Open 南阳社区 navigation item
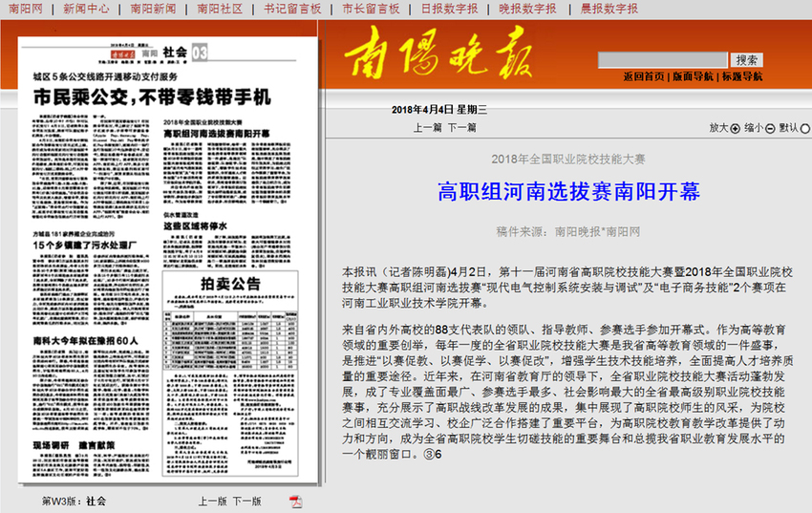Image resolution: width=812 pixels, height=513 pixels. click(220, 9)
